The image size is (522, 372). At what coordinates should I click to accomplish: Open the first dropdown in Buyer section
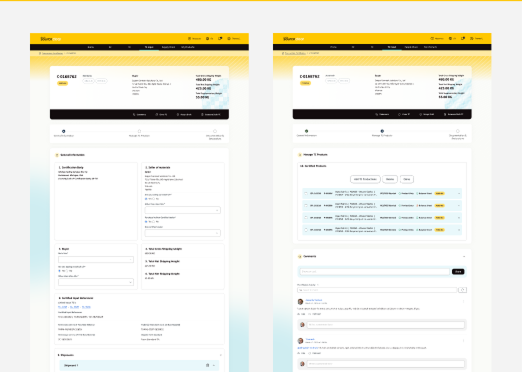pyautogui.click(x=96, y=259)
